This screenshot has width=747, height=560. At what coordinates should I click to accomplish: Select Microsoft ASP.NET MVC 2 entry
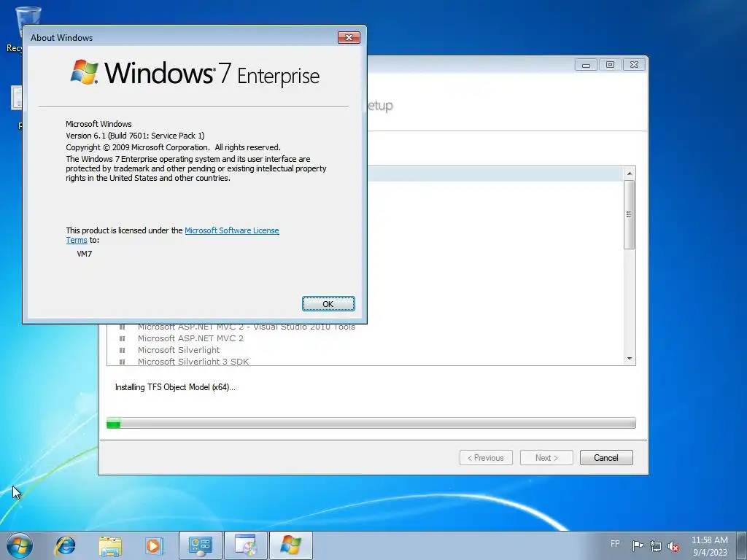pos(190,338)
